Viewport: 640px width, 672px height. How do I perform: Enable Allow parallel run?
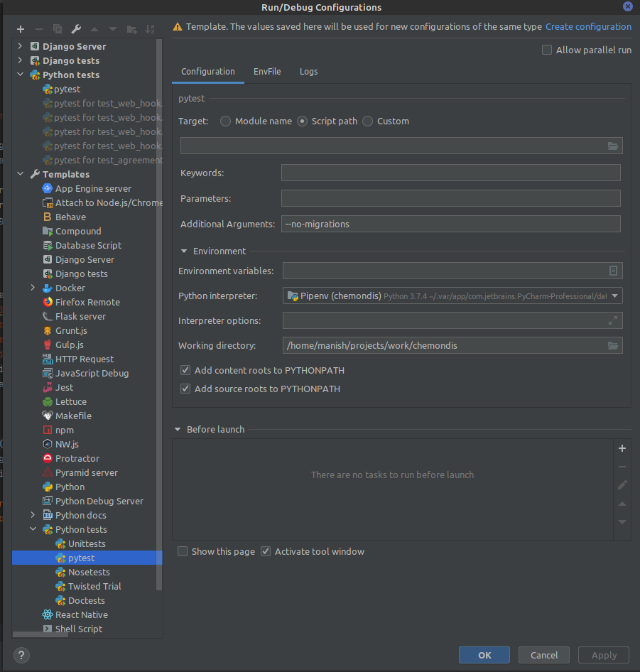546,50
